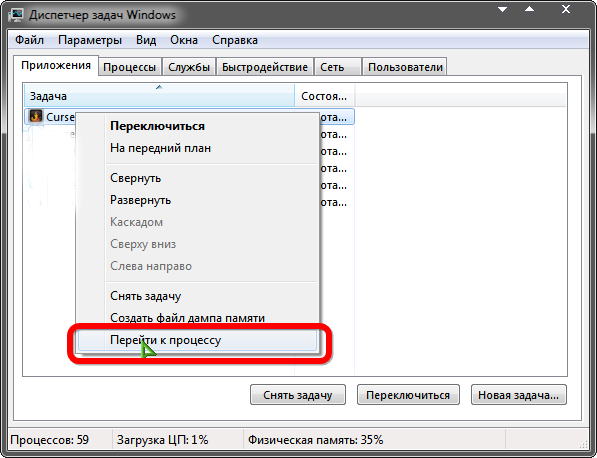Switch to the Пользователи tab
597x458 pixels.
(x=405, y=67)
